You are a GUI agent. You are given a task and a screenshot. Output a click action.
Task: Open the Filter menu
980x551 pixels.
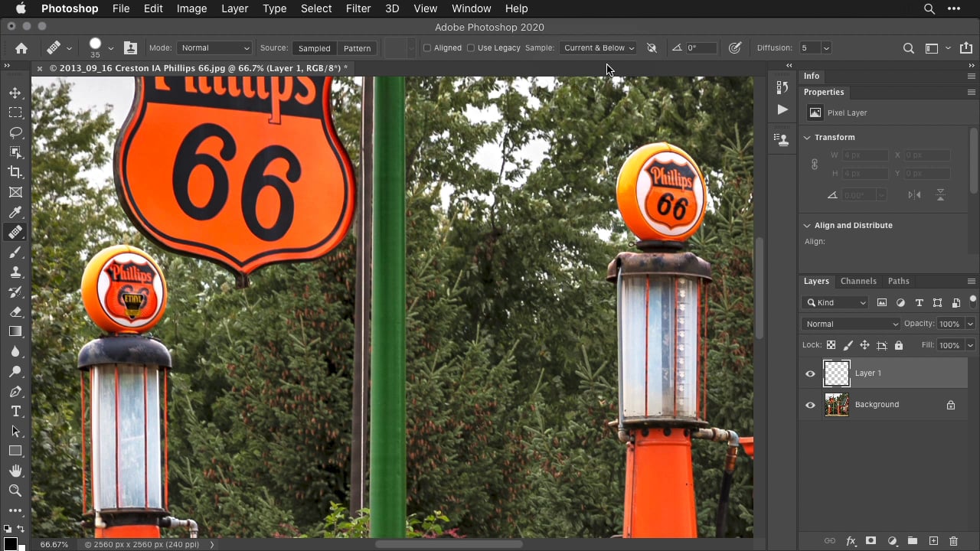[x=358, y=8]
